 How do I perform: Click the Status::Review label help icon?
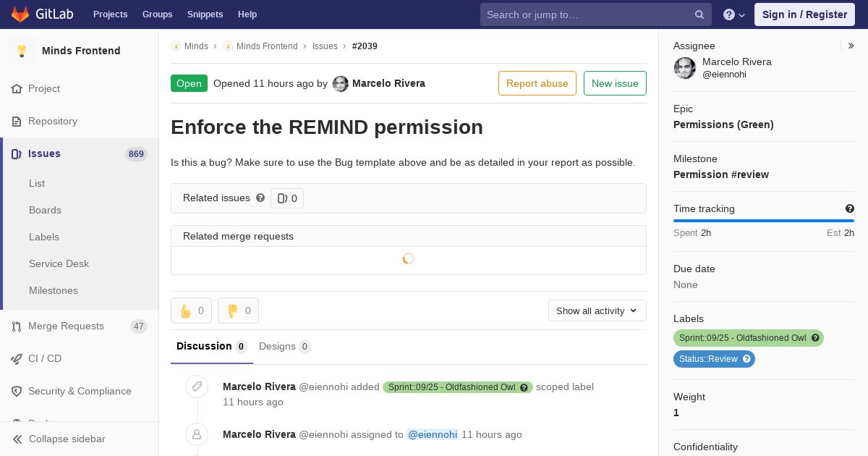coord(746,359)
